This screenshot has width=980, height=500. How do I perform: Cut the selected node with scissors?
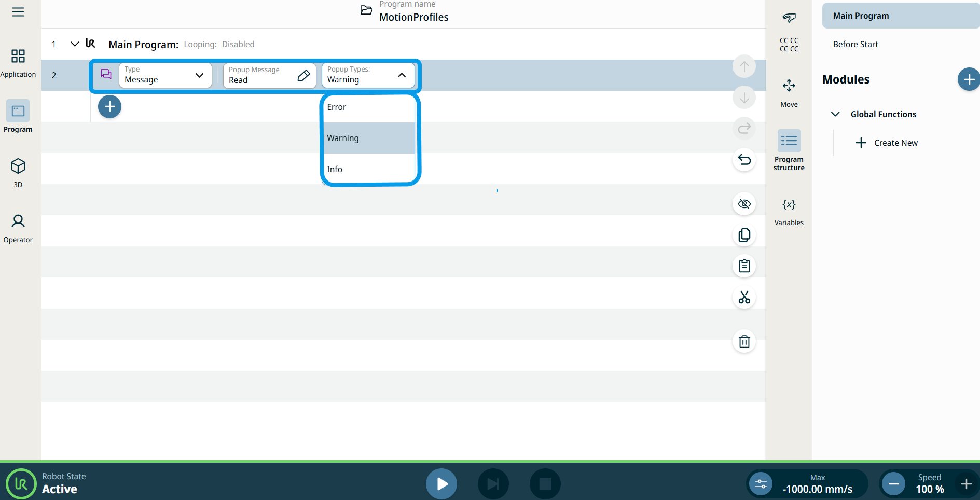[744, 297]
